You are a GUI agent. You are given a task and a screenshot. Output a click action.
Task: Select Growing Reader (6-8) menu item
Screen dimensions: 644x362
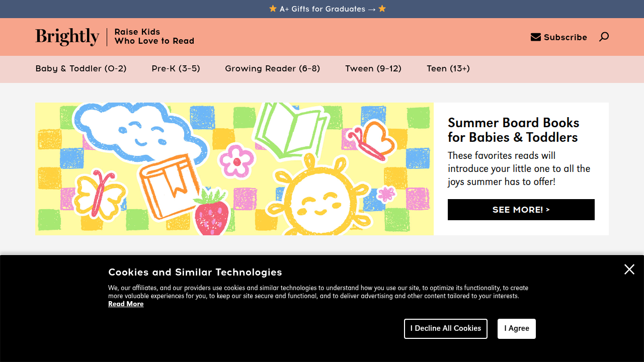273,68
